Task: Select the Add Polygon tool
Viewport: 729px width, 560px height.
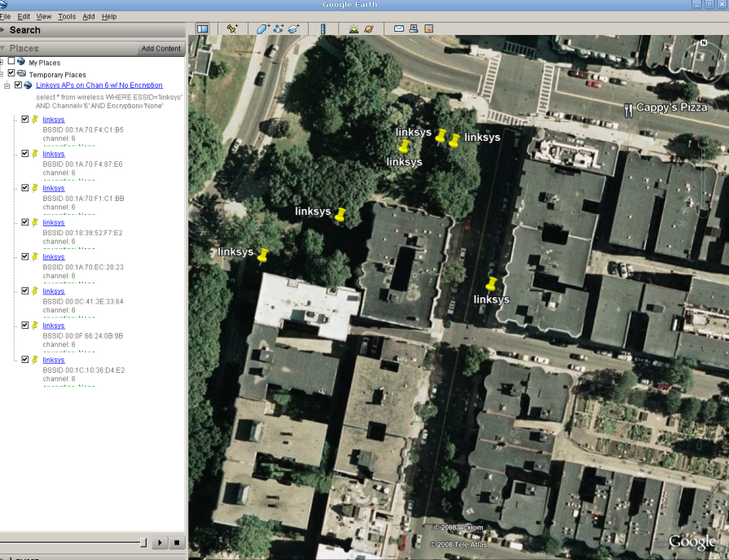Action: coord(262,28)
